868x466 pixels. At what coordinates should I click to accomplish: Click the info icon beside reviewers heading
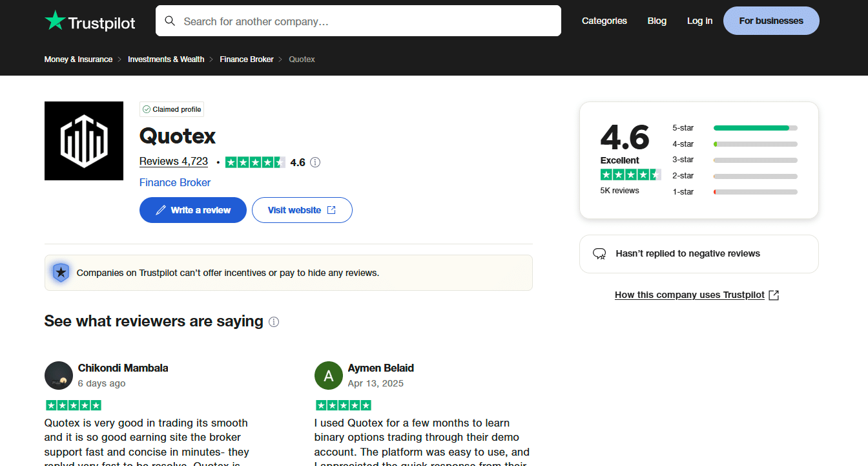274,322
